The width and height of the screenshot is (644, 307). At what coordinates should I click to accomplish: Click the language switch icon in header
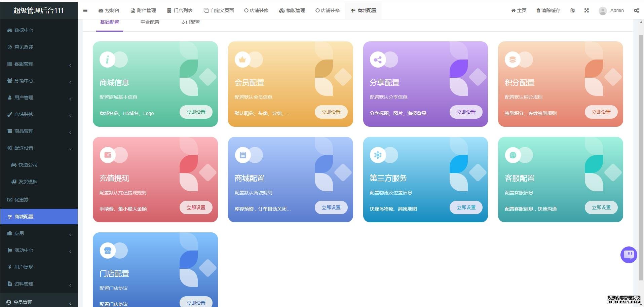573,10
